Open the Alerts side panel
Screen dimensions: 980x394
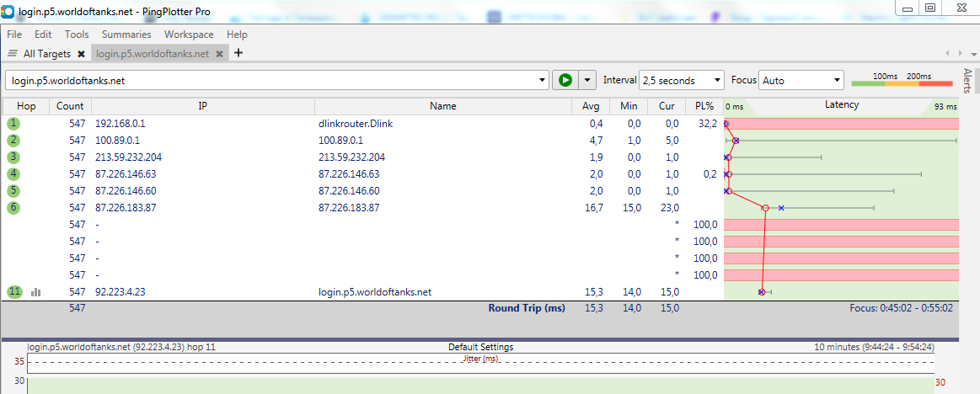point(967,80)
